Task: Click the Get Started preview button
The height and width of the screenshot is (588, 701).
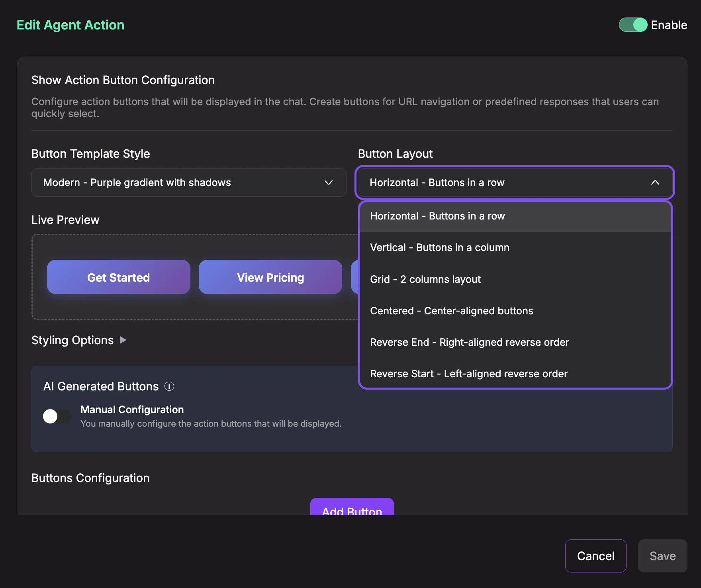Action: 118,277
